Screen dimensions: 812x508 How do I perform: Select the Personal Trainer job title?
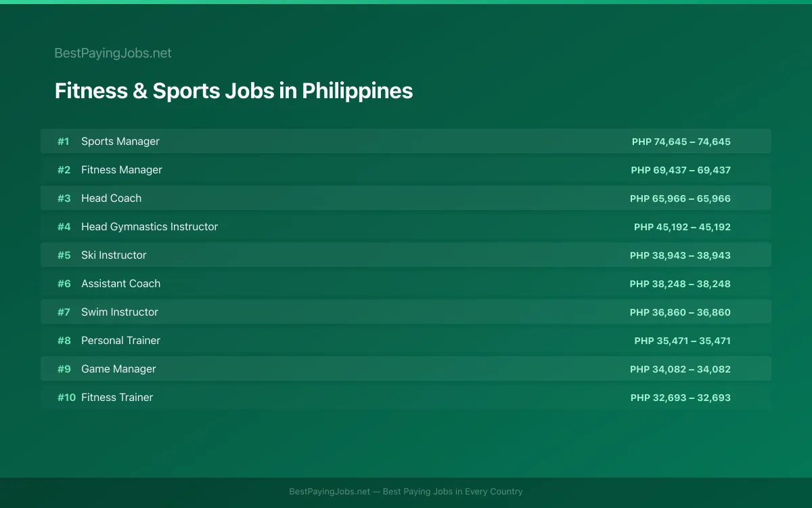pos(121,341)
